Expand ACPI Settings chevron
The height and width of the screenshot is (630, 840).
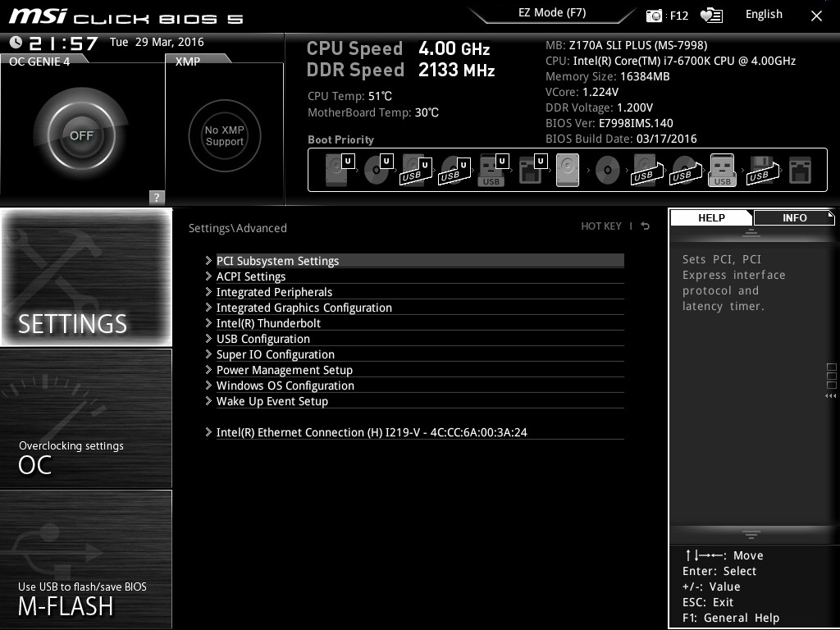(208, 276)
